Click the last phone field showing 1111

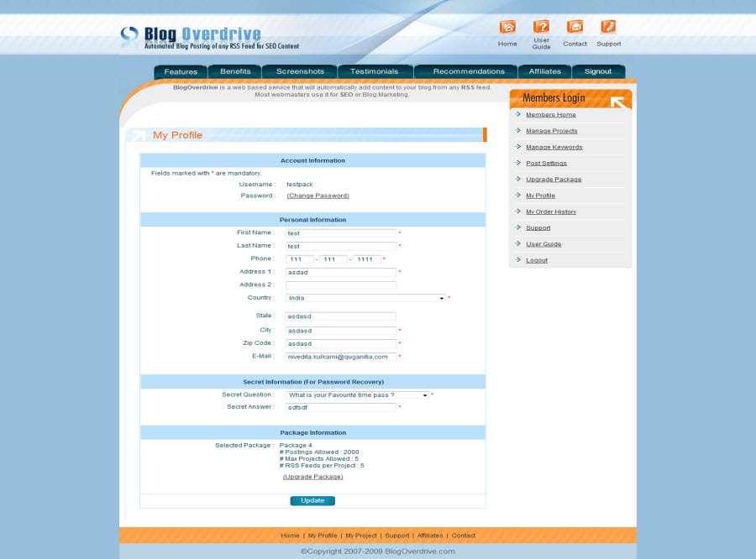point(367,259)
